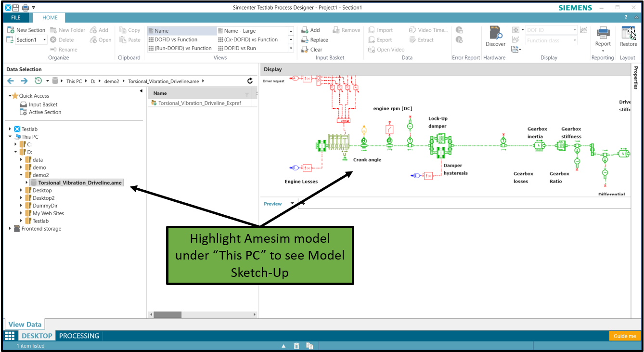The height and width of the screenshot is (352, 644).
Task: Click Clear in Input Basket group
Action: (312, 50)
